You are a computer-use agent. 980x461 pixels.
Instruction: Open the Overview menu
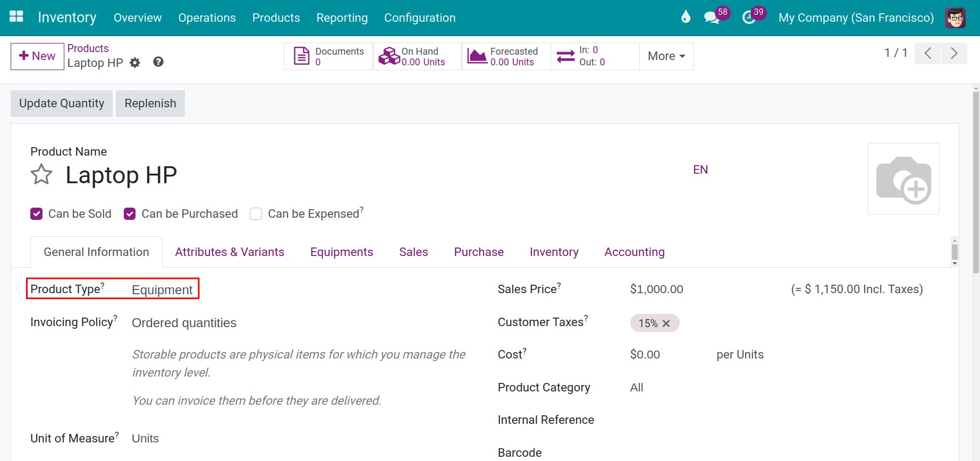[138, 18]
